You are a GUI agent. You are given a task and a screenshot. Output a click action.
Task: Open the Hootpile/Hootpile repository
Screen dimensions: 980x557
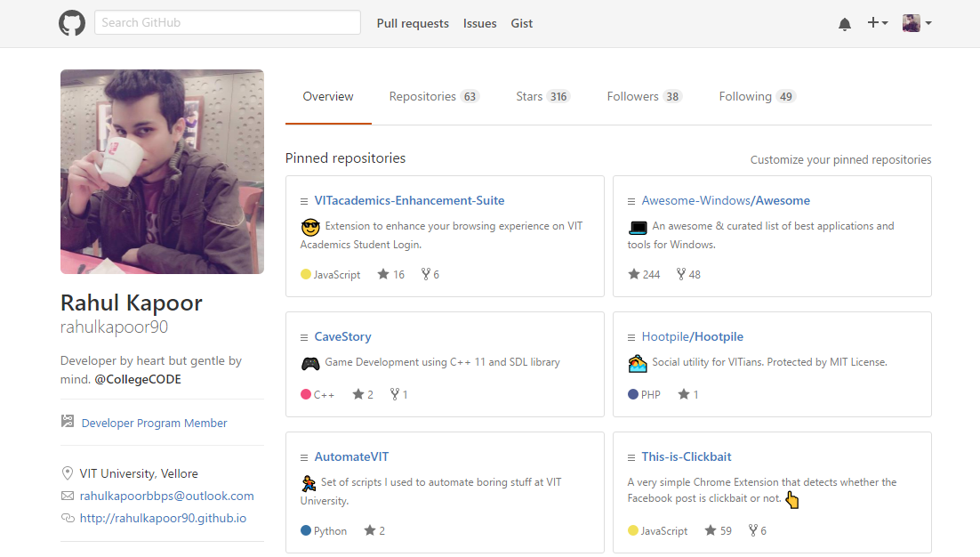click(693, 336)
